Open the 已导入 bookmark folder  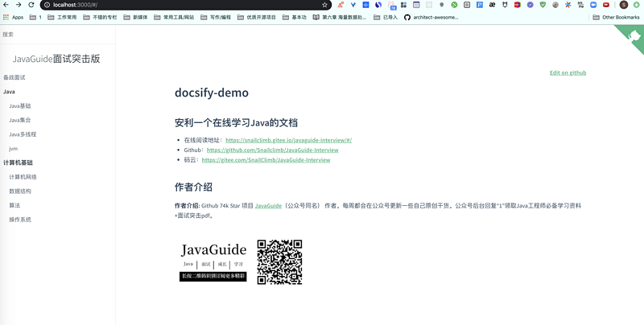tap(386, 17)
